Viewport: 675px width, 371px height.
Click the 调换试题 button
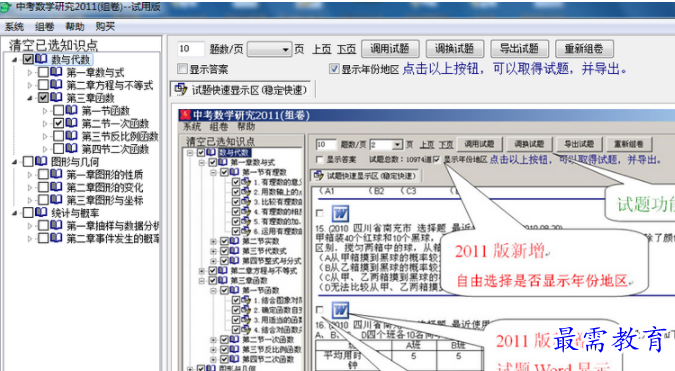click(455, 49)
